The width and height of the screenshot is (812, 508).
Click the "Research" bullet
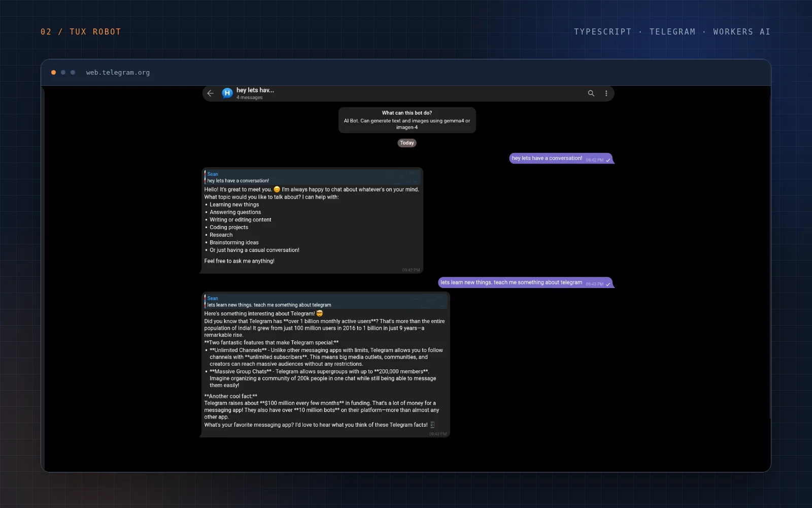221,235
